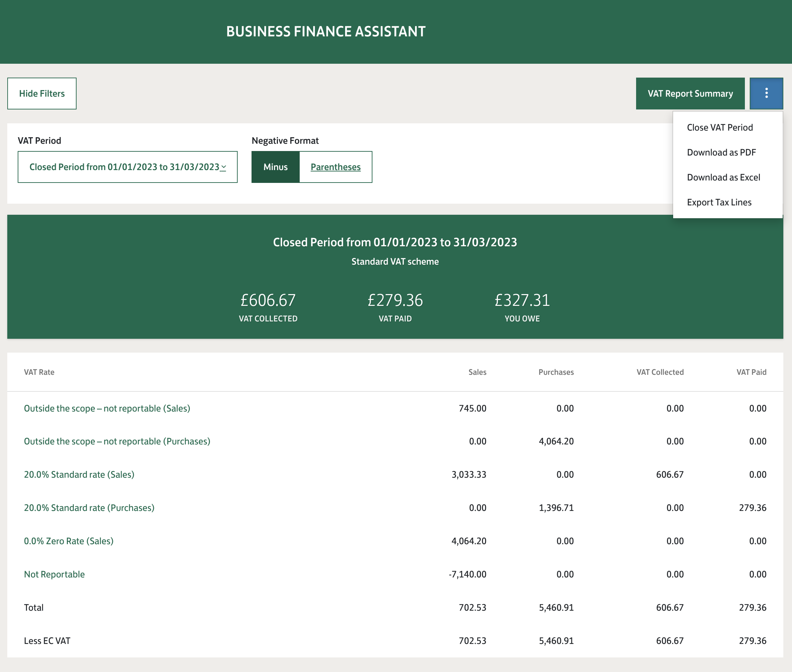Select Minus as negative format

pyautogui.click(x=275, y=167)
